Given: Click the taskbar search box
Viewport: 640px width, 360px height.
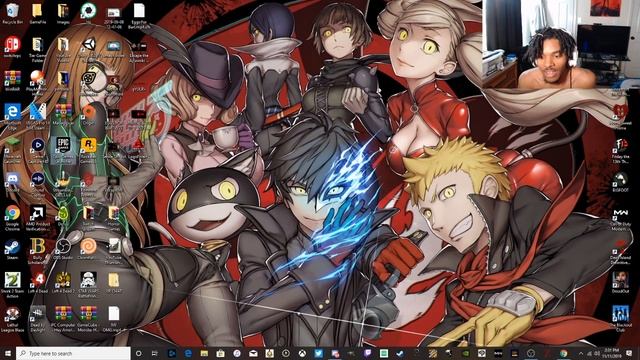Looking at the screenshot, I should click(73, 353).
